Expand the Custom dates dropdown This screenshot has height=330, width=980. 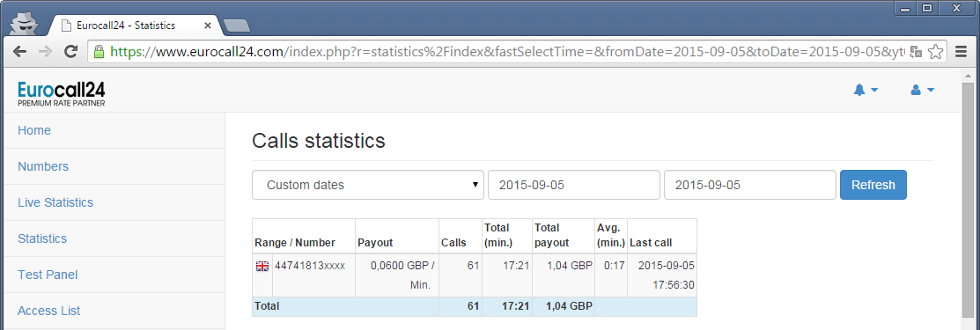(x=368, y=185)
